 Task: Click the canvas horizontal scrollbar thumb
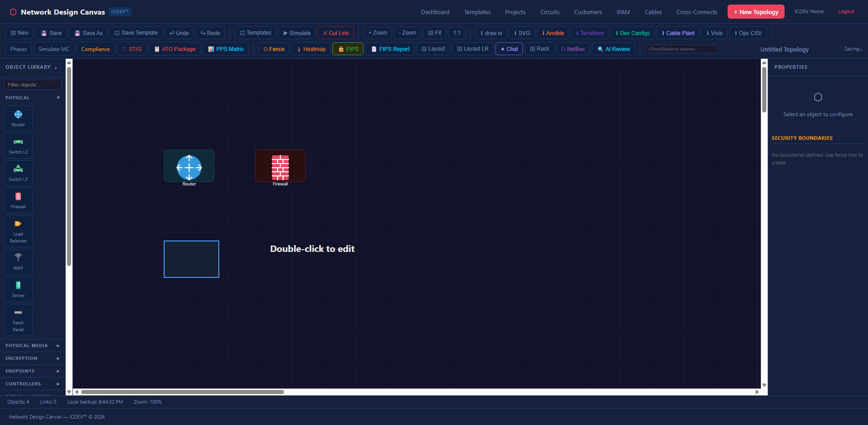(x=182, y=392)
